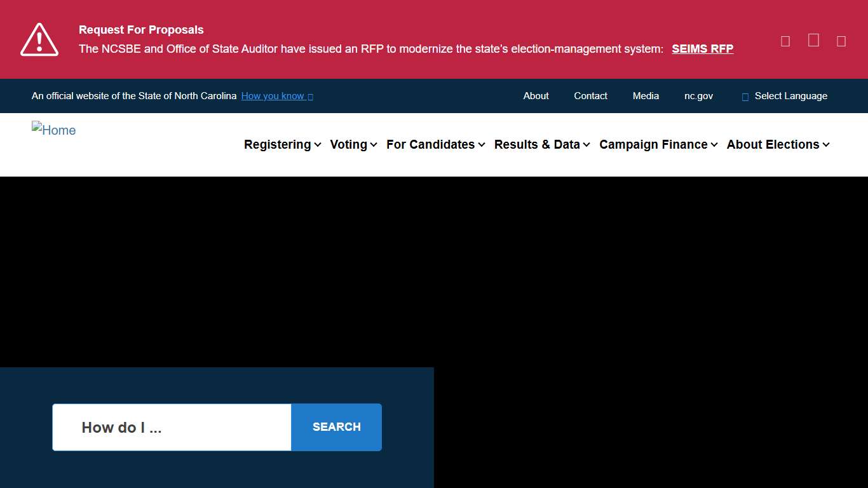Screen dimensions: 868x488
Task: Open the SEIMS RFP link
Action: coord(702,48)
